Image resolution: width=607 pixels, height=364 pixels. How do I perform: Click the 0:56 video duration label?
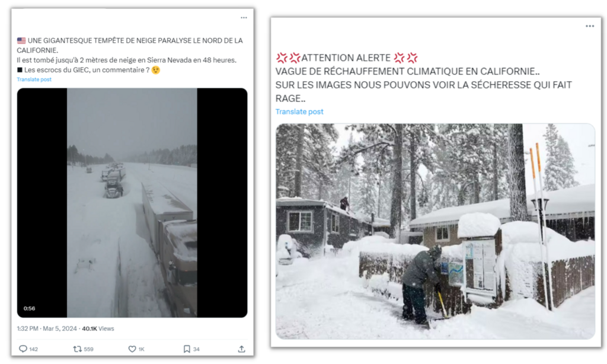tap(28, 308)
